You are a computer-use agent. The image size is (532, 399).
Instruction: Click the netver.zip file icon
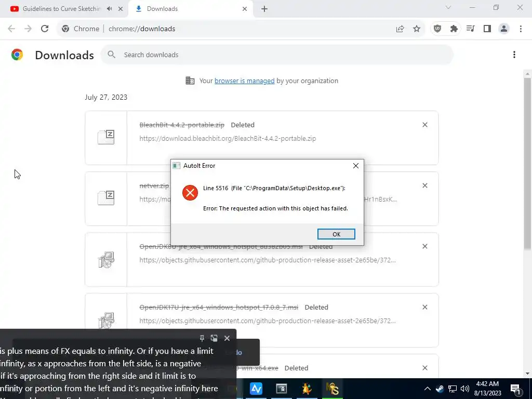[106, 198]
